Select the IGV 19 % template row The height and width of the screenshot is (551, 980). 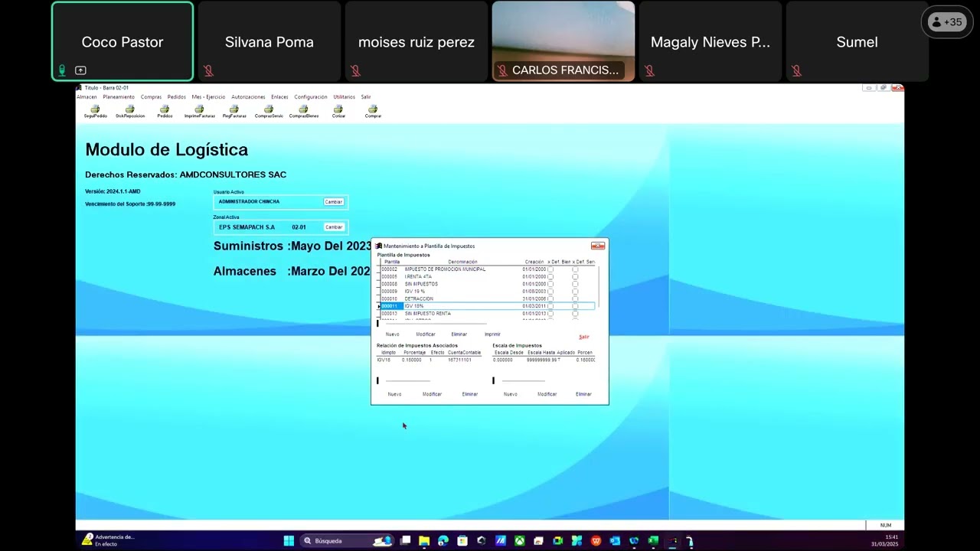point(487,292)
